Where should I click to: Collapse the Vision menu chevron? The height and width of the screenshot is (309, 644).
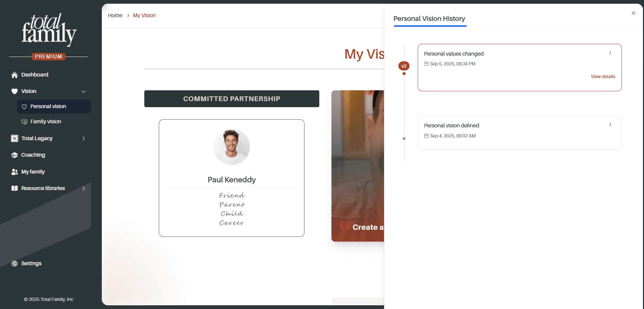[84, 92]
